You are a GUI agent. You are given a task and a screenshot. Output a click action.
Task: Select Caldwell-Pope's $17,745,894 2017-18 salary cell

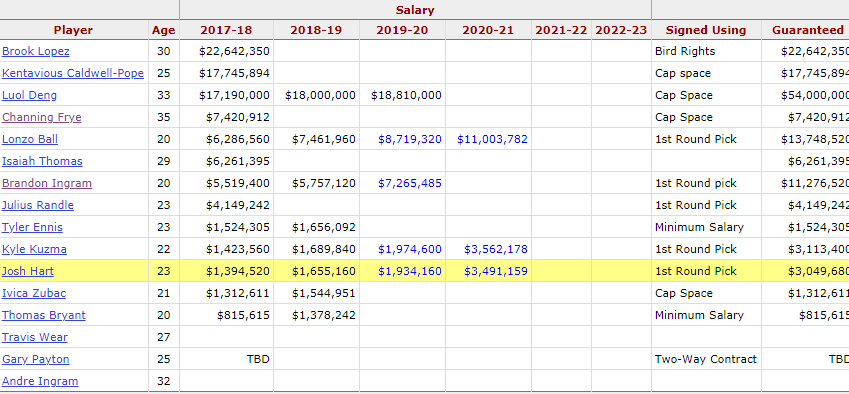pyautogui.click(x=234, y=73)
